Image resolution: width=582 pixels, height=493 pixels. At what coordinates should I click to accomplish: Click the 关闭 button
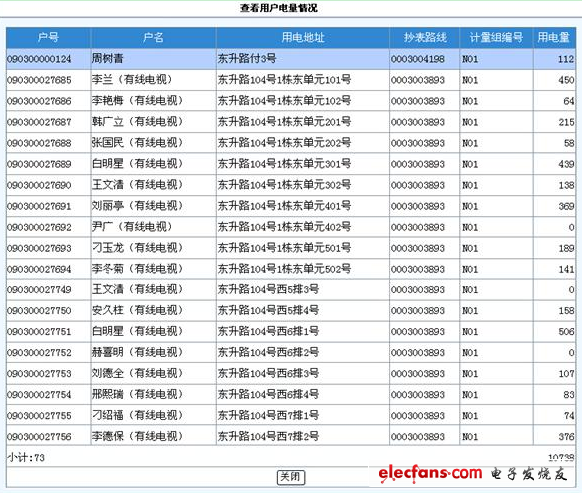(x=291, y=477)
